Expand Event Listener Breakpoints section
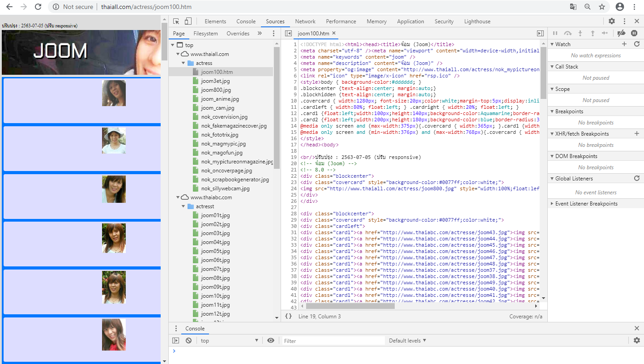The image size is (644, 364). 586,203
